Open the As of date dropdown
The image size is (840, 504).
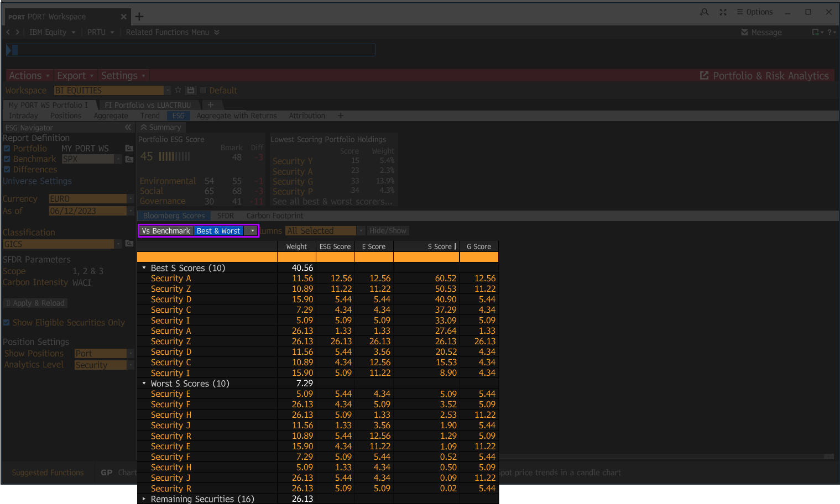tap(131, 211)
